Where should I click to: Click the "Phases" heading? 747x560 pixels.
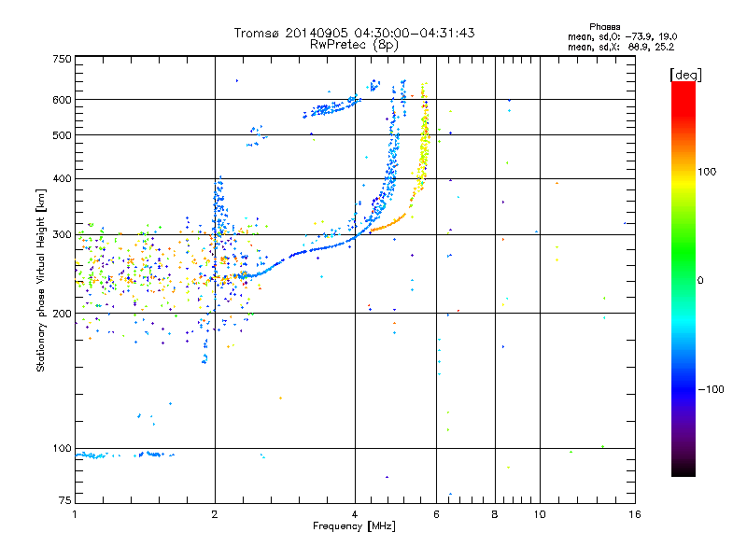(604, 27)
